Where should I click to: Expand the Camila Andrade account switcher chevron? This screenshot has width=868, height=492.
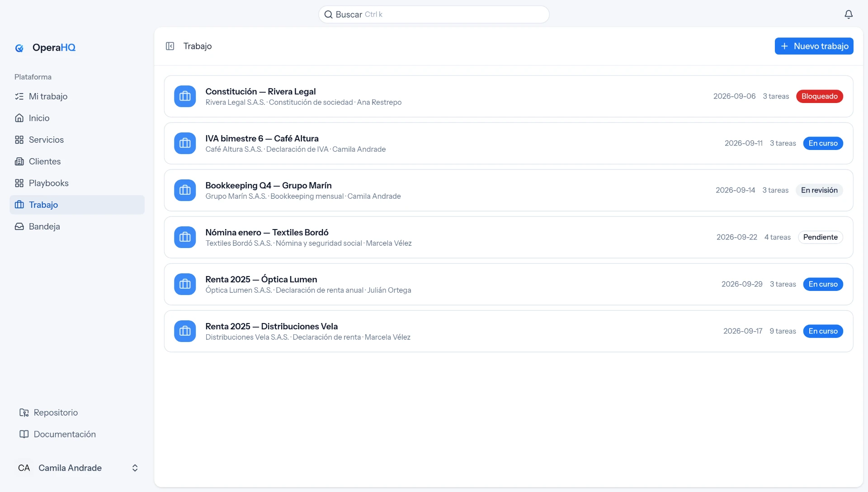[x=135, y=468]
